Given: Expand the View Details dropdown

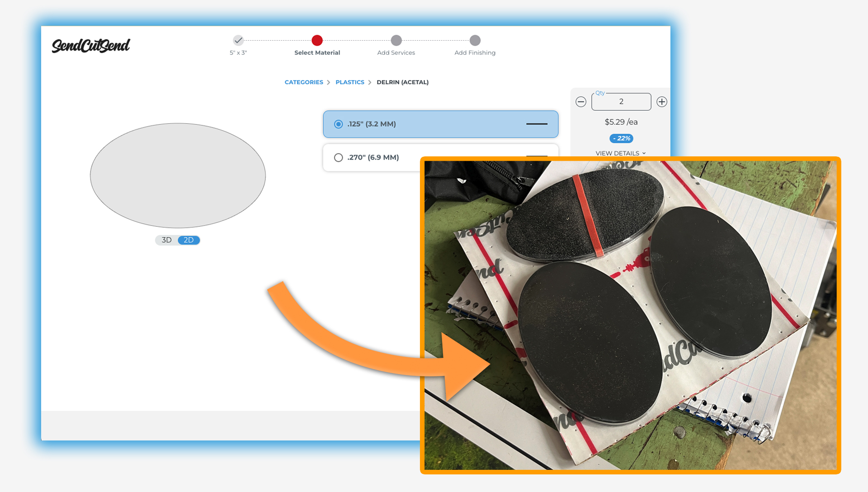Looking at the screenshot, I should point(620,153).
